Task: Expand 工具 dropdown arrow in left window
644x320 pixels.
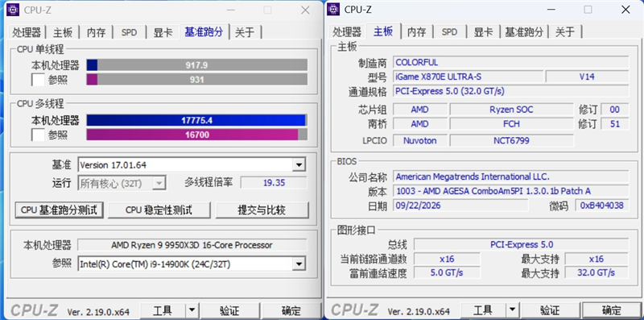Action: pos(192,310)
